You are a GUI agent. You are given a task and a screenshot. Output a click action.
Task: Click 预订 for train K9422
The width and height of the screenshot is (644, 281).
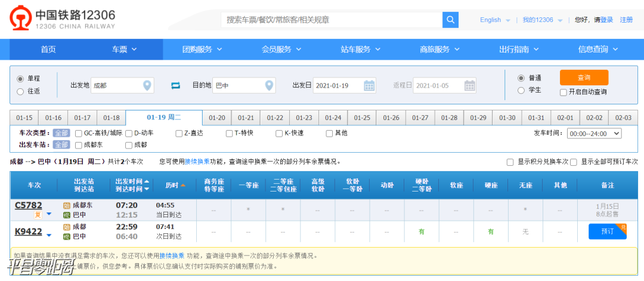[608, 231]
